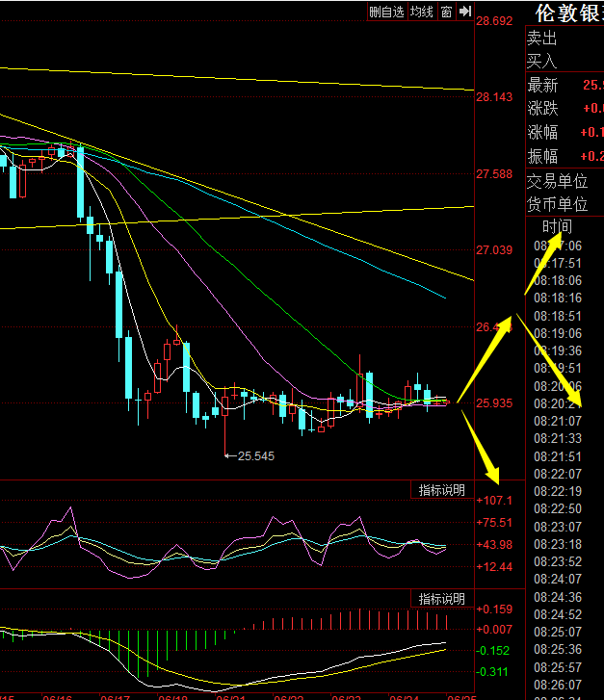This screenshot has width=604, height=700.
Task: Click the 卖出 sell label
Action: click(542, 38)
